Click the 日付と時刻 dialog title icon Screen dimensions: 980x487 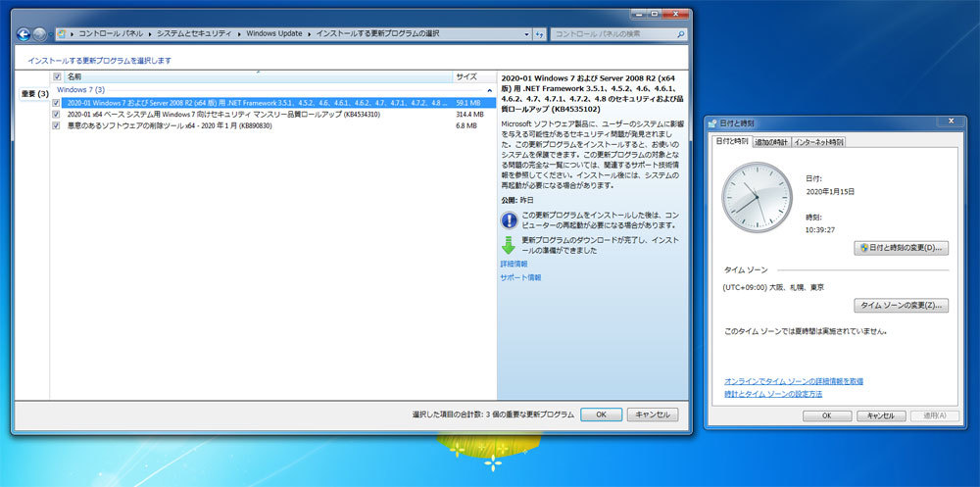[712, 123]
